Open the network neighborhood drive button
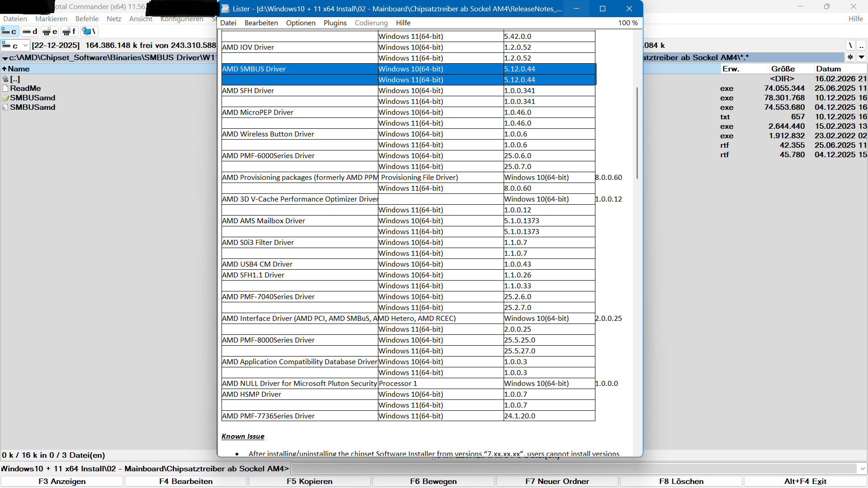 pos(89,31)
